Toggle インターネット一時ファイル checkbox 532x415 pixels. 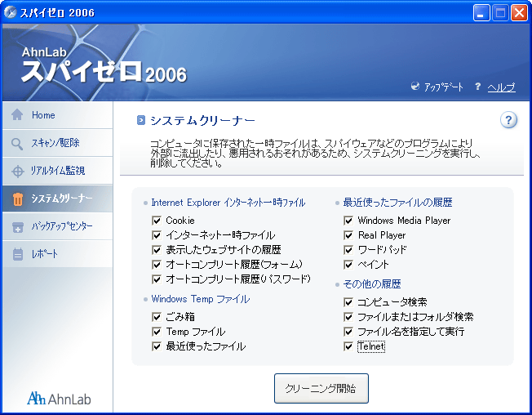click(x=157, y=235)
